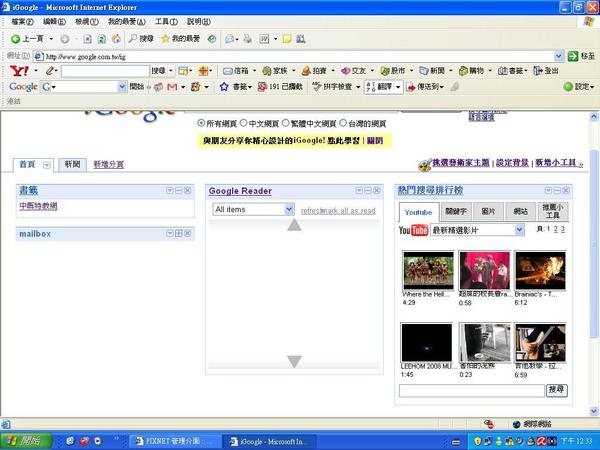Open Google toolbar 設定 settings
600x450 pixels.
579,87
